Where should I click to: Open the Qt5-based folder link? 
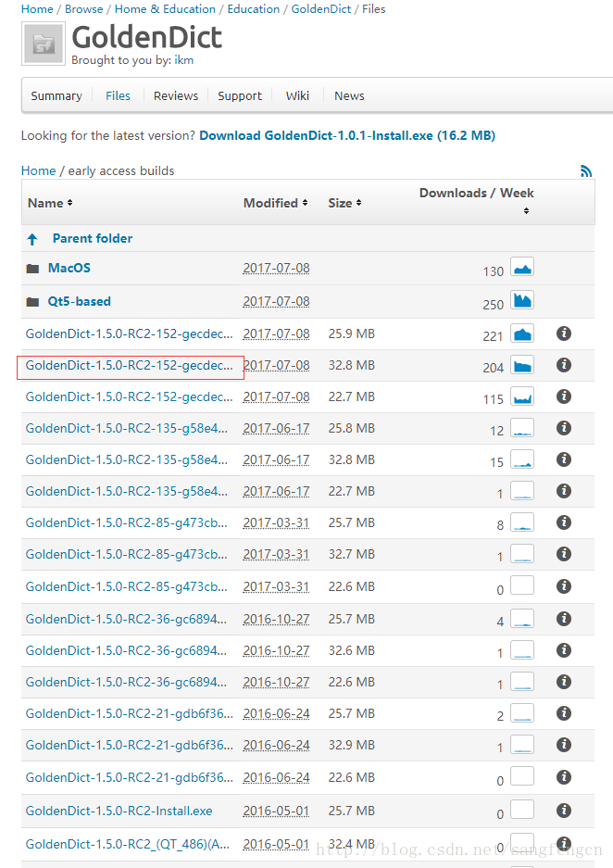point(79,301)
